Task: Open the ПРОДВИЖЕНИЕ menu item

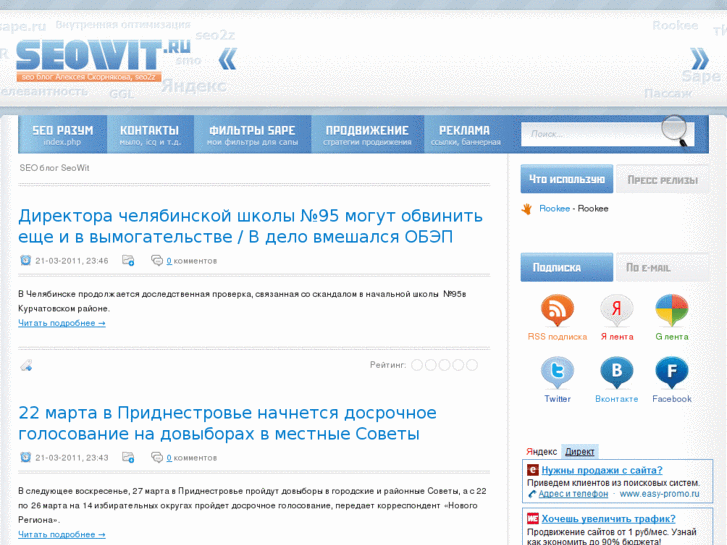Action: pos(367,135)
